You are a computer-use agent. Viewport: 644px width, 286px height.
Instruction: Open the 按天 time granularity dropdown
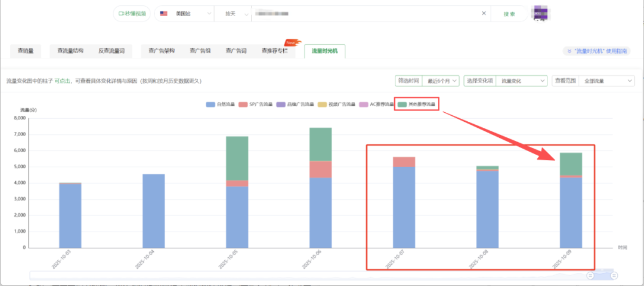click(x=233, y=14)
